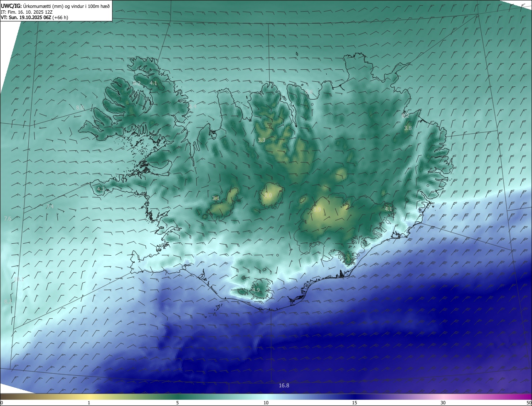This screenshot has width=532, height=406.
Task: Click the '0' tick on the color scale
Action: click(1, 403)
